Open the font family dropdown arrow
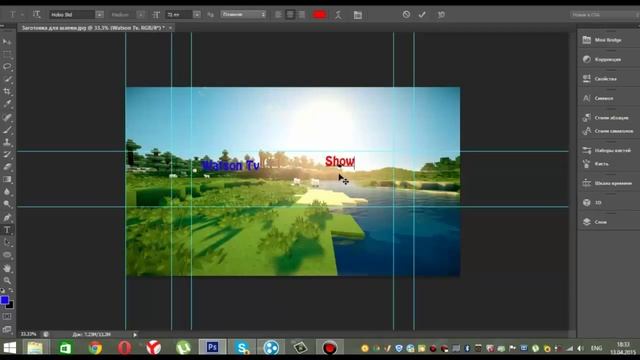Screen dimensions: 640x360 click(100, 15)
